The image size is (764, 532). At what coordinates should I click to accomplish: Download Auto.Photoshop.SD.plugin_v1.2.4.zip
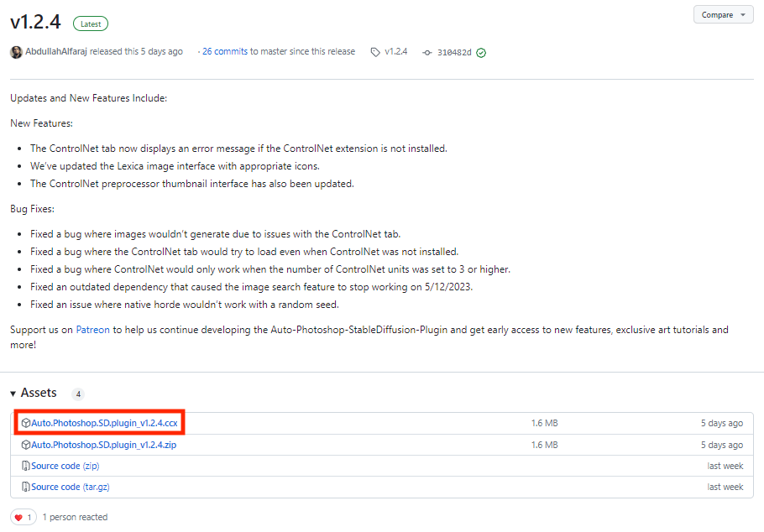click(104, 445)
